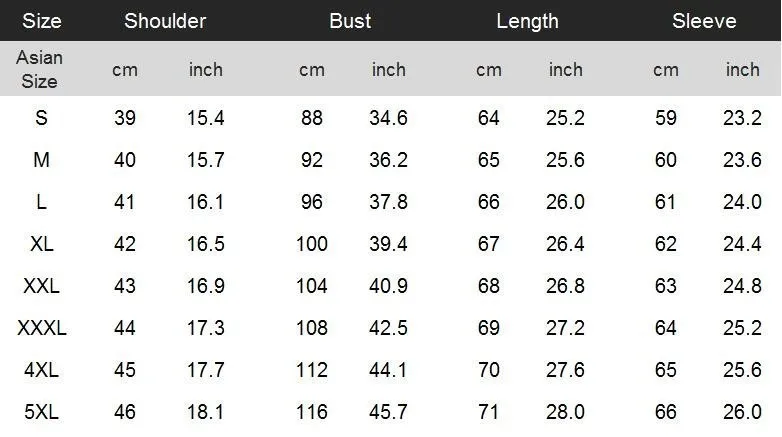Image resolution: width=782 pixels, height=437 pixels.
Task: Click the Size header cell
Action: pos(42,21)
